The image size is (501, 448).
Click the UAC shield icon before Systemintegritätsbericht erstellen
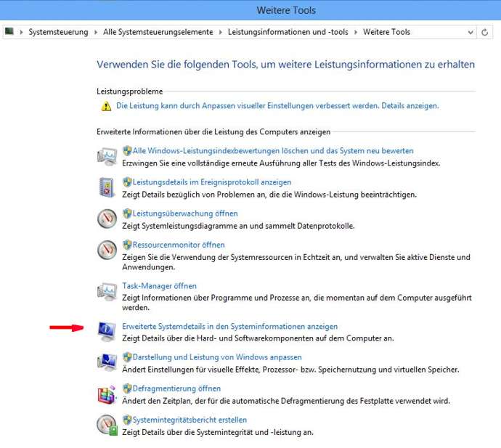pyautogui.click(x=127, y=420)
